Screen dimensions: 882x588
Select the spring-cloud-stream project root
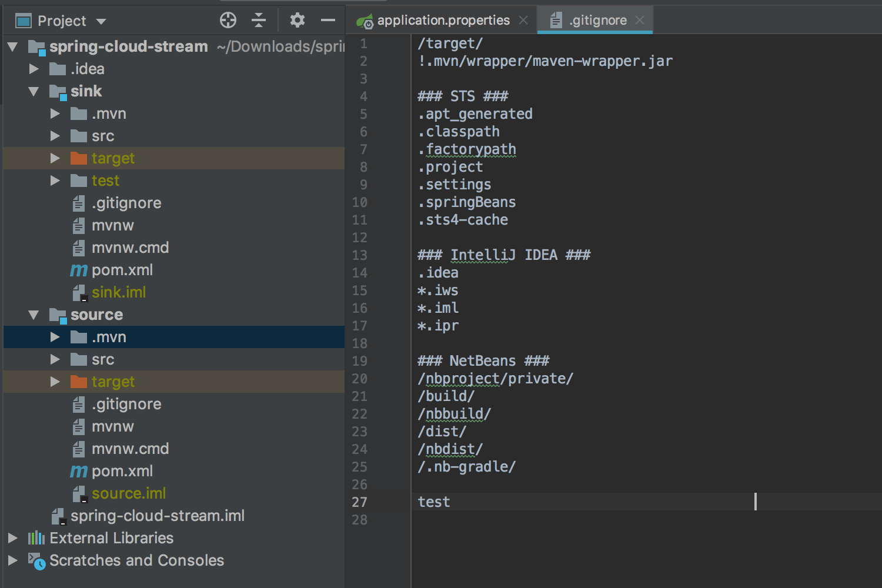click(x=128, y=46)
